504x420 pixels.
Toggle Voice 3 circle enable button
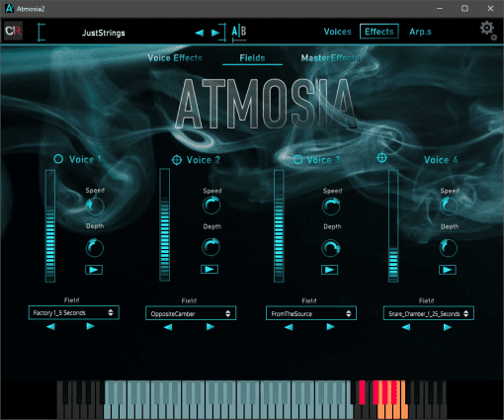(x=297, y=160)
